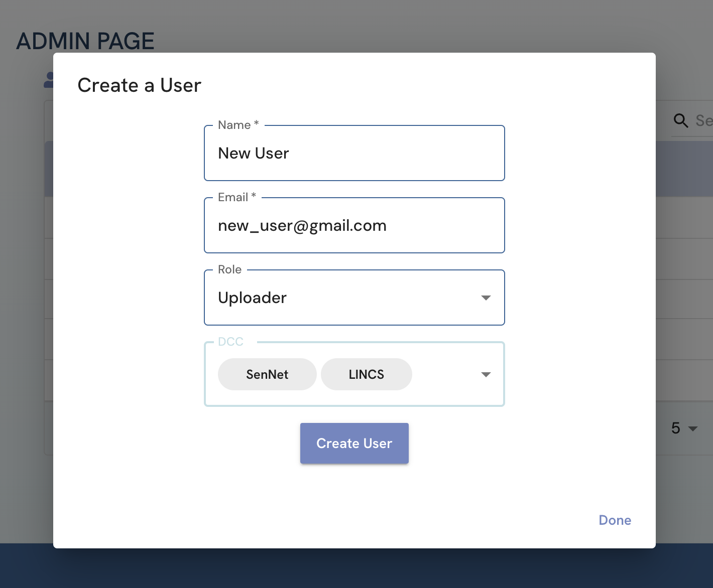Click the rows-per-page arrow next to 5
The width and height of the screenshot is (713, 588).
click(693, 428)
